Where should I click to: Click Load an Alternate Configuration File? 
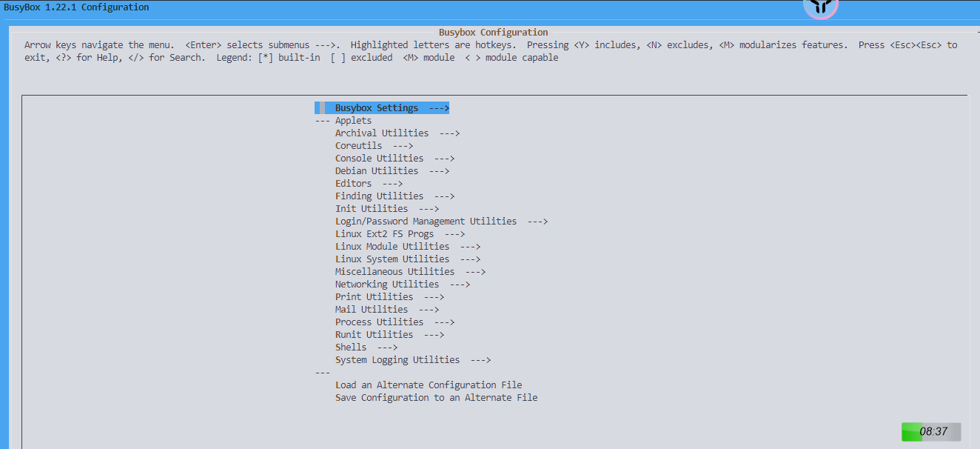(429, 385)
